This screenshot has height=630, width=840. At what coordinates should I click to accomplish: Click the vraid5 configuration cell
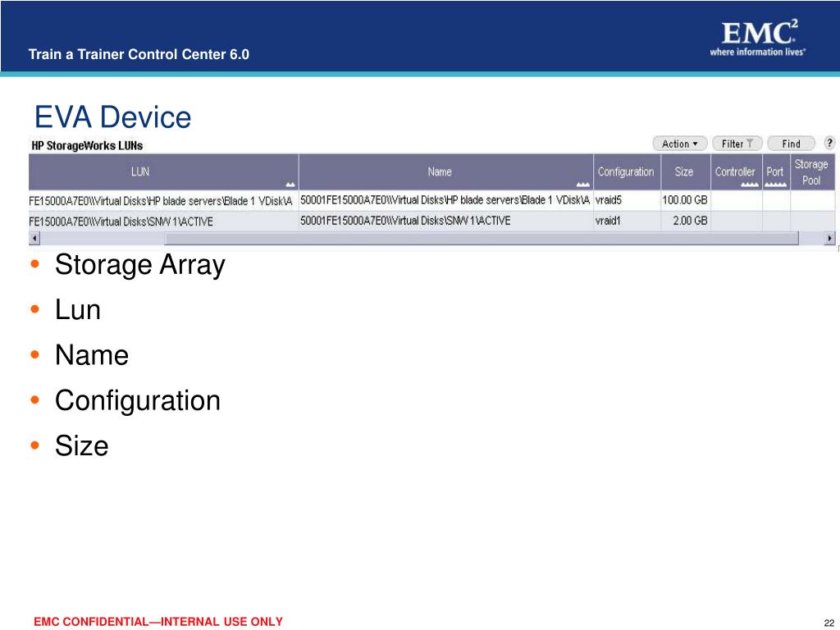(x=627, y=200)
